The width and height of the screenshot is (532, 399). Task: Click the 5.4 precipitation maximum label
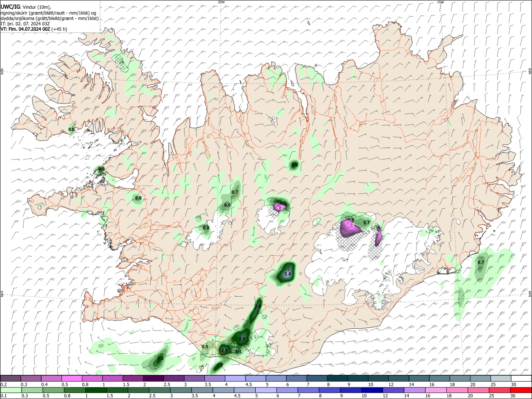(287, 275)
